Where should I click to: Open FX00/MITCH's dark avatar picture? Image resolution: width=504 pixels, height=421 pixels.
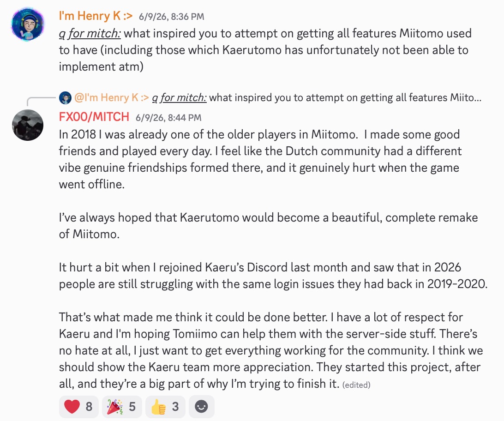[28, 125]
